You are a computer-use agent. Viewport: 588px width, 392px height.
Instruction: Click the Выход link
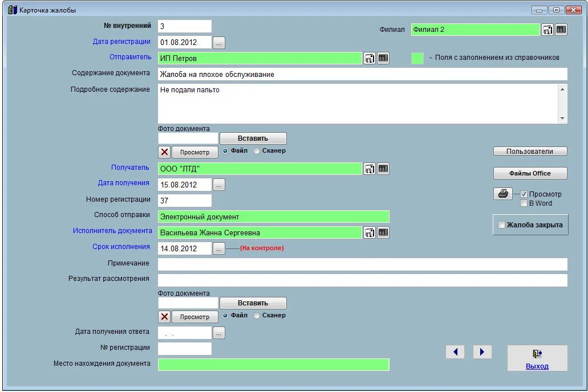pos(537,366)
